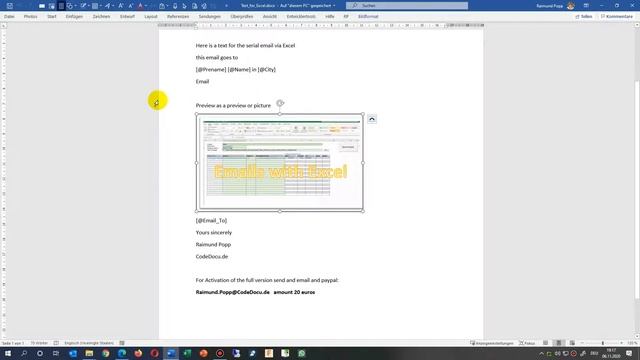The image size is (640, 360).
Task: Switch to the Überprüfen ribbon tab
Action: click(x=242, y=16)
